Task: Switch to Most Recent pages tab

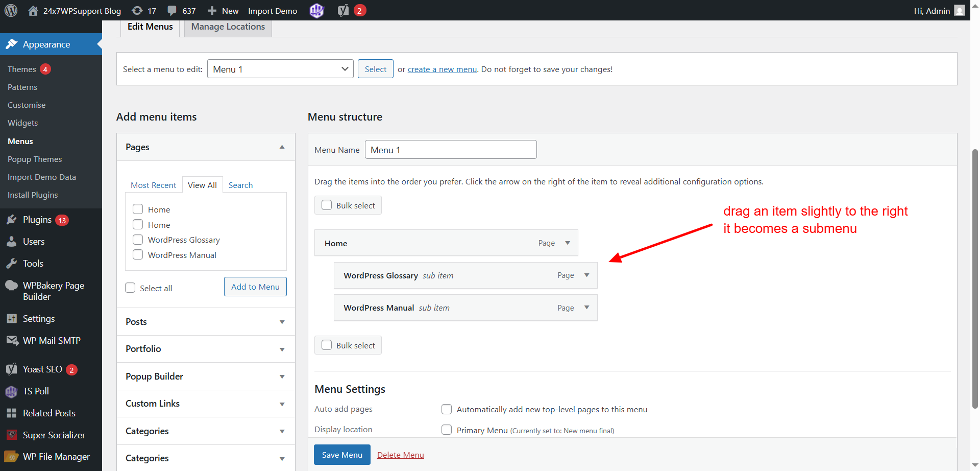Action: coord(153,185)
